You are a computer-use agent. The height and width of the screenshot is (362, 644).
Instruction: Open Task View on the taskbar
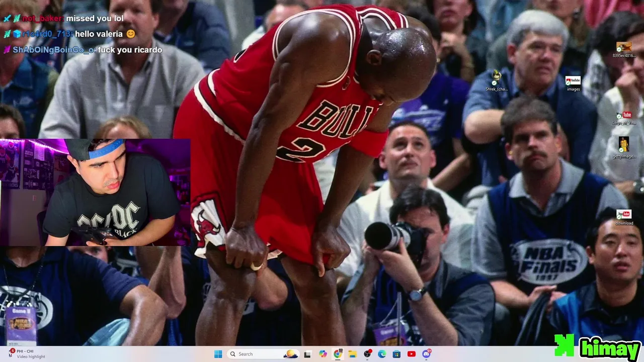[x=307, y=354]
